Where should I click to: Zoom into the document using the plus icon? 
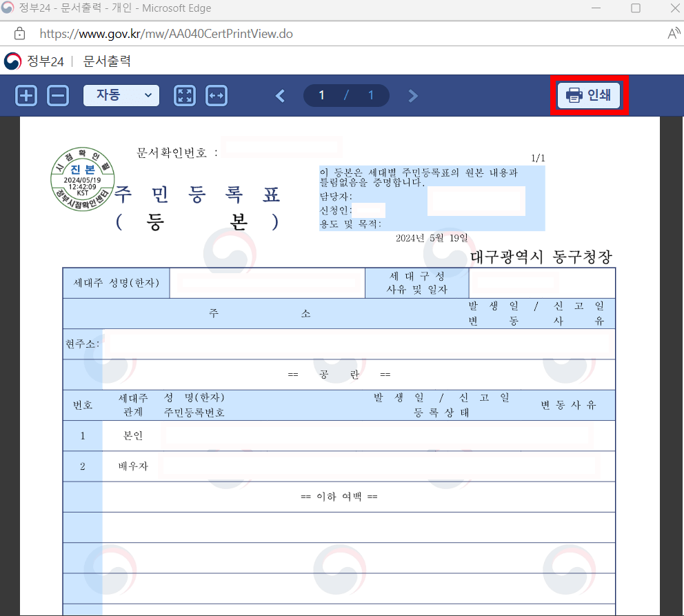click(26, 95)
